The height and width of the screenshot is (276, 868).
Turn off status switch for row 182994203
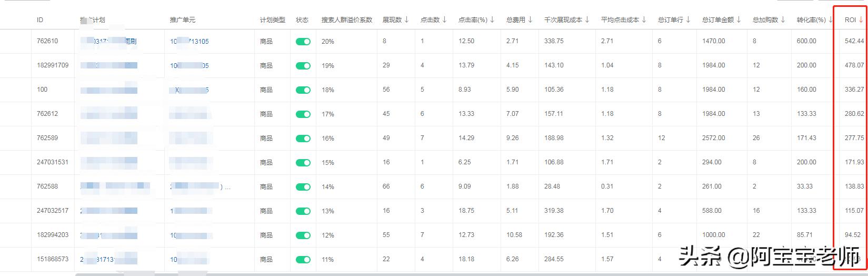point(303,235)
